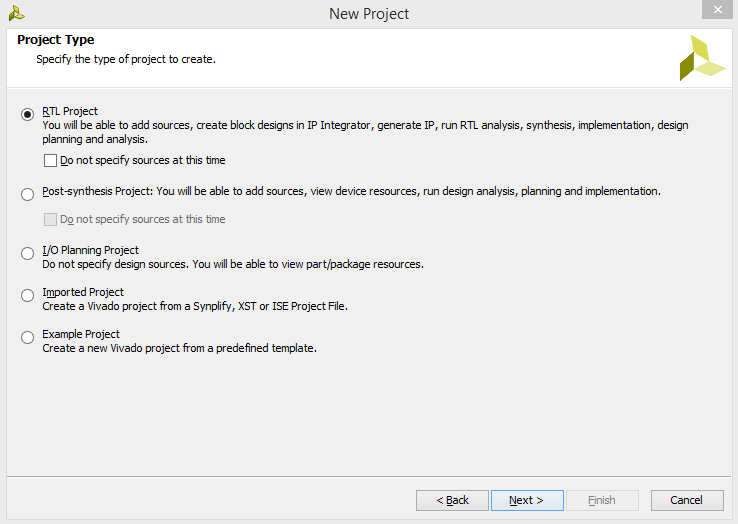Select the RTL Project radio button
The height and width of the screenshot is (524, 738).
click(x=27, y=114)
